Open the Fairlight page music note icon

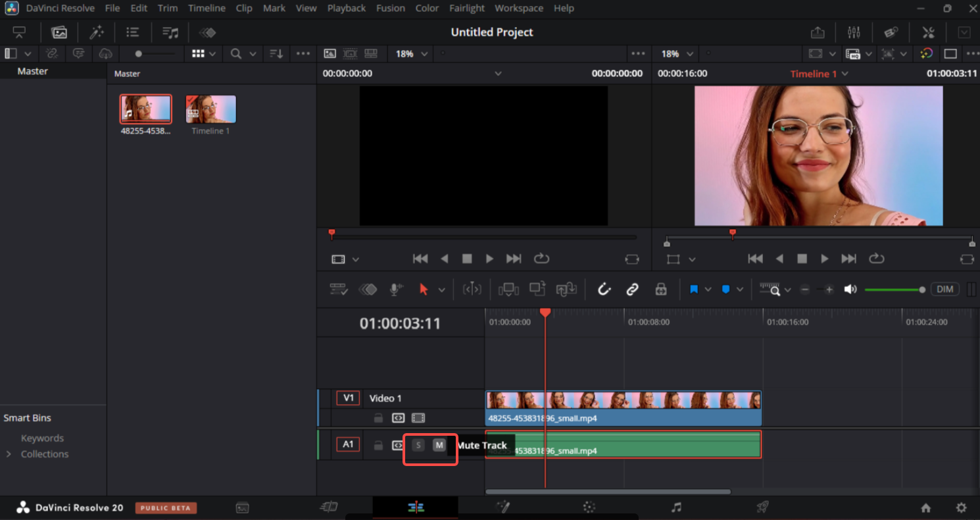(x=676, y=507)
